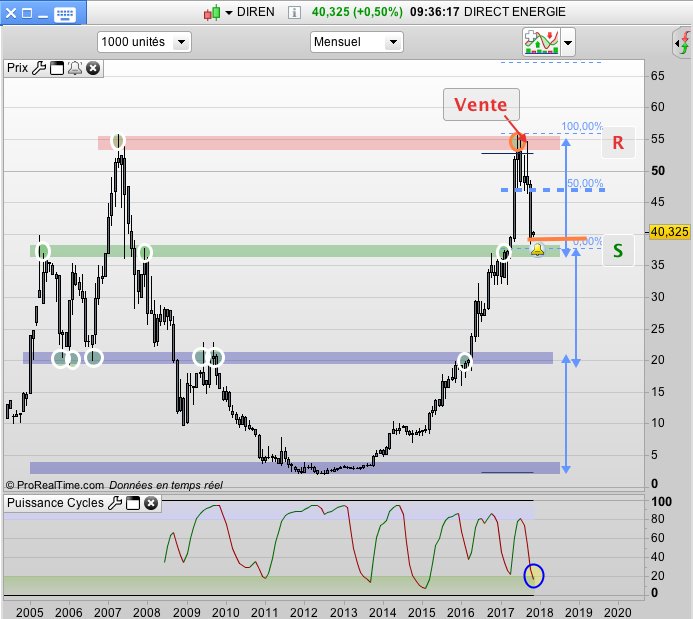Open Prix panel settings wrench
693x619 pixels.
point(39,68)
